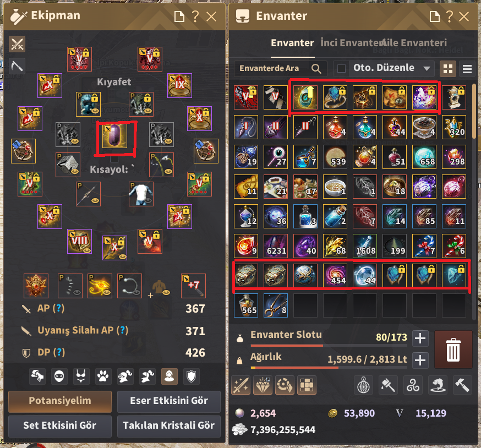Switch inventory to grid view
The height and width of the screenshot is (448, 481).
[x=448, y=69]
